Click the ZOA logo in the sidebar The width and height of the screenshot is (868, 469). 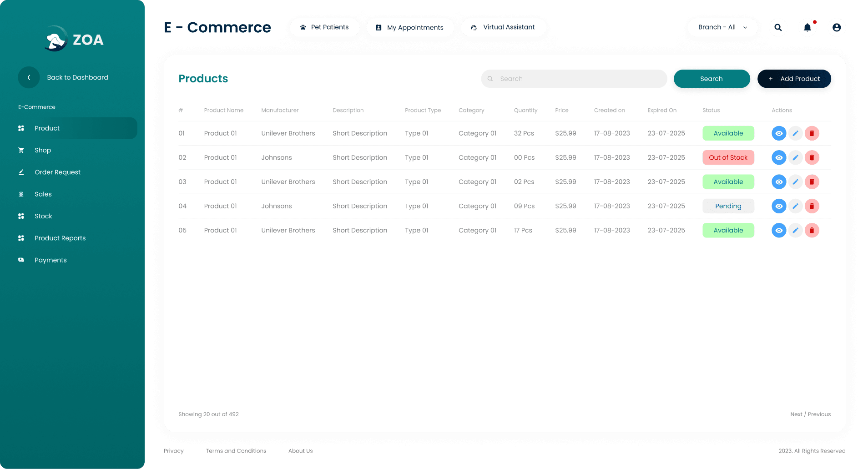coord(74,39)
